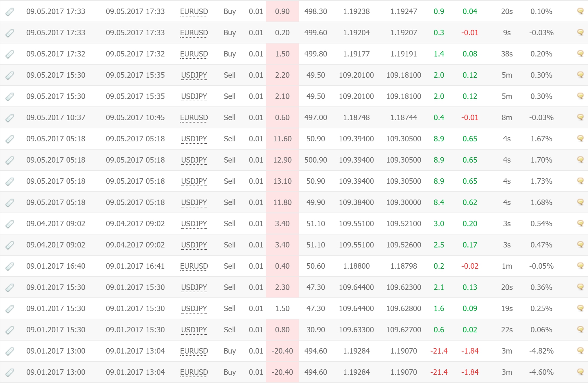Click comment icon on the -4.82% loss row
Image resolution: width=588 pixels, height=383 pixels.
tap(580, 350)
